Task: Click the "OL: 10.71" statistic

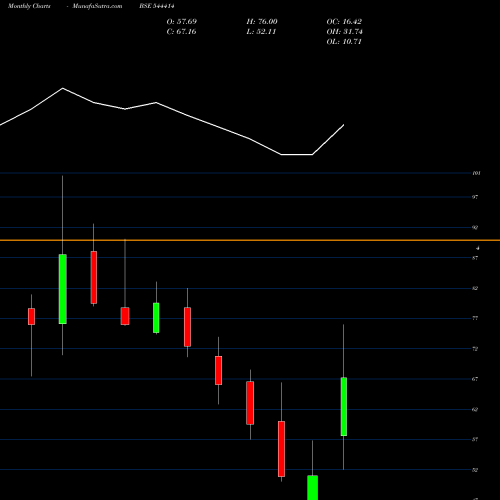Action: click(x=344, y=41)
